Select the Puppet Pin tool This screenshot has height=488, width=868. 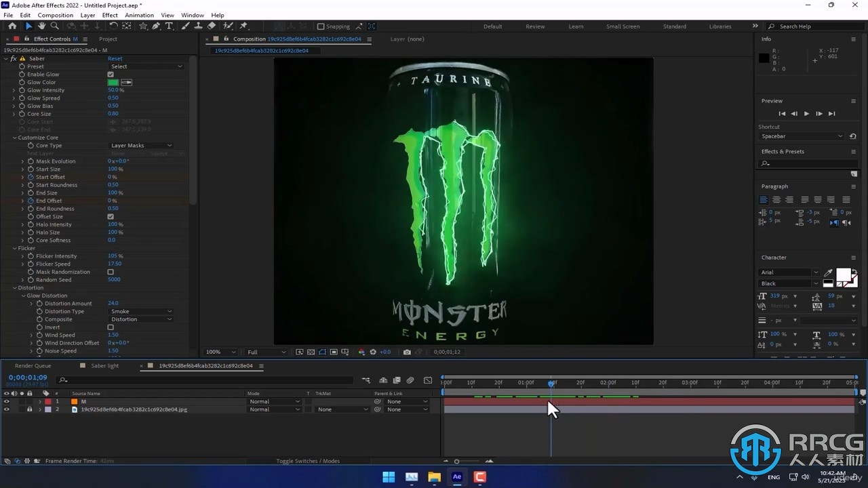coord(243,26)
